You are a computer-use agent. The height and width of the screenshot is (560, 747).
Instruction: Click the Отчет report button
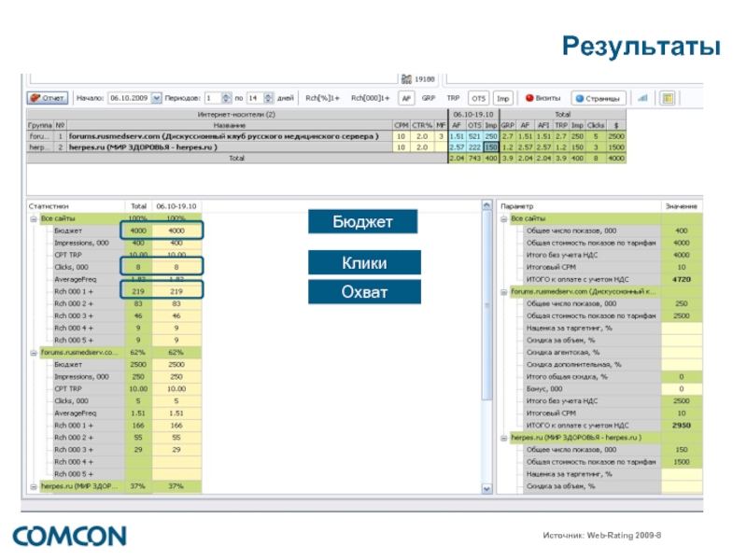(48, 98)
